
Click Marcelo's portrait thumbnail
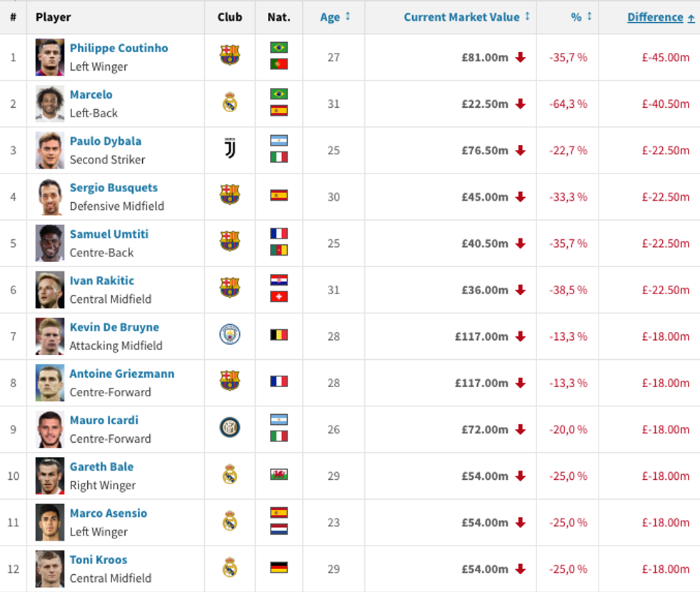(50, 104)
